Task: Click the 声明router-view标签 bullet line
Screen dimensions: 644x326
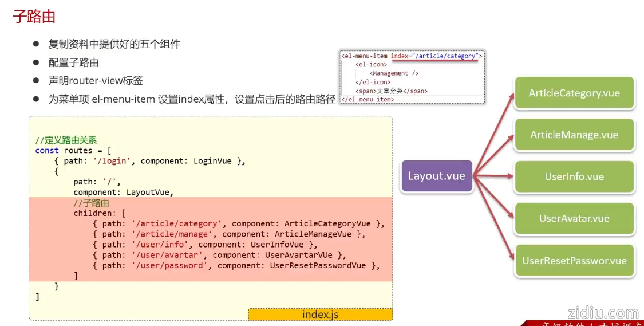Action: [96, 81]
